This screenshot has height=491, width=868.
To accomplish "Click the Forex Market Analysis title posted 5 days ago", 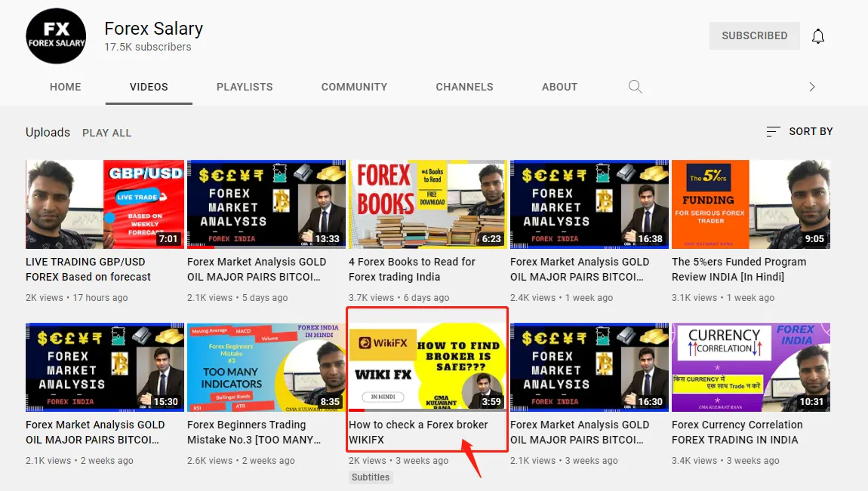I will 257,269.
